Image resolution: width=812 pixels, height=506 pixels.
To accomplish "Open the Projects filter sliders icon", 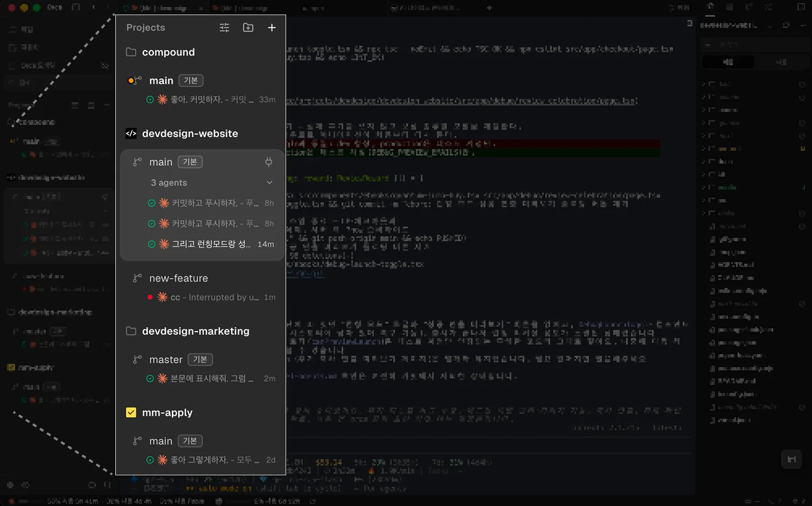I will tap(225, 27).
